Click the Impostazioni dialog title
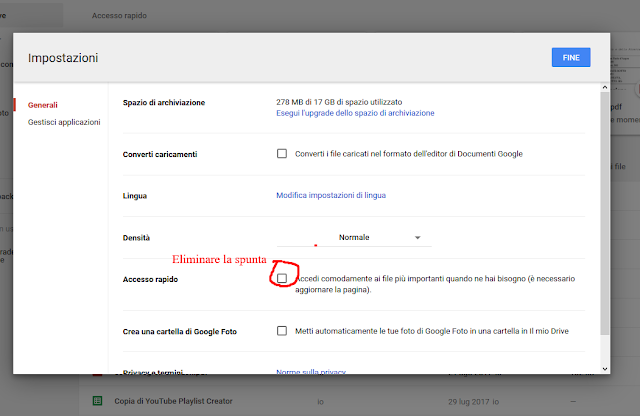Viewport: 640px width, 416px height. click(x=63, y=58)
